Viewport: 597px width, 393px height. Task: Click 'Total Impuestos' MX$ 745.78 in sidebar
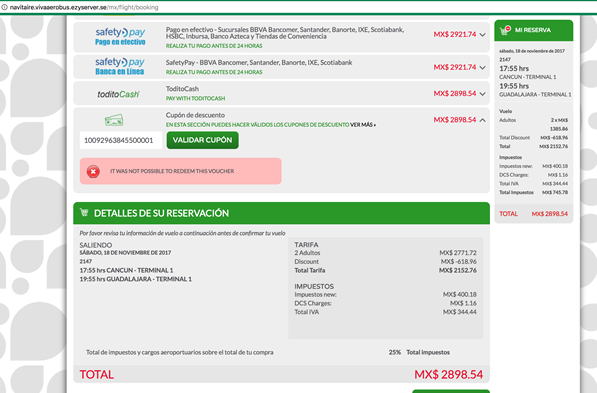[533, 192]
